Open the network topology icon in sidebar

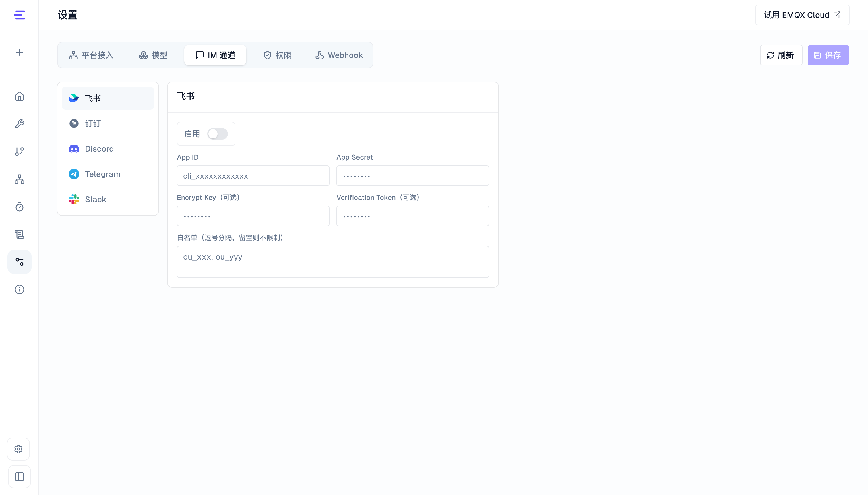point(19,179)
